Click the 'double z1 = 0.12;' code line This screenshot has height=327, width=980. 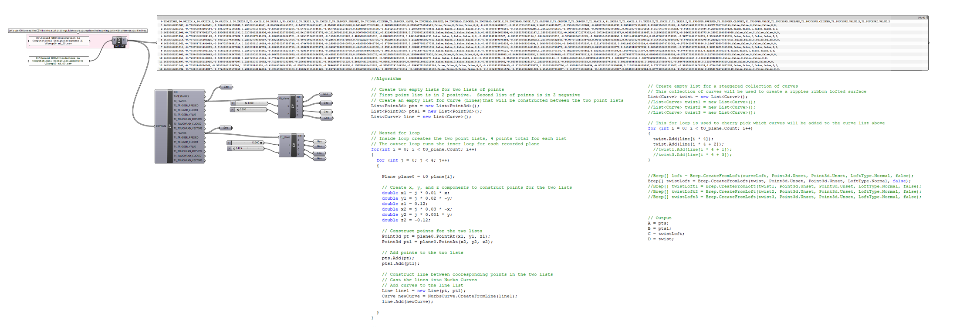tap(405, 204)
